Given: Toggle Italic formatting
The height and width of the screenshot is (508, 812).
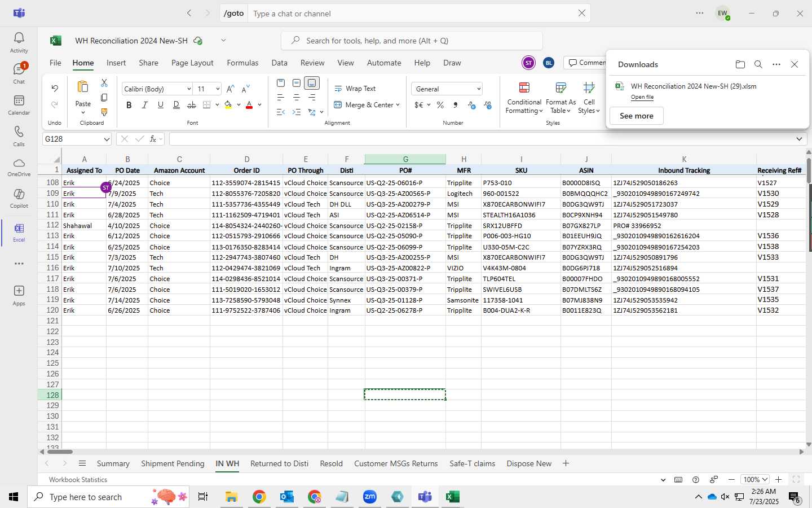Looking at the screenshot, I should click(145, 105).
